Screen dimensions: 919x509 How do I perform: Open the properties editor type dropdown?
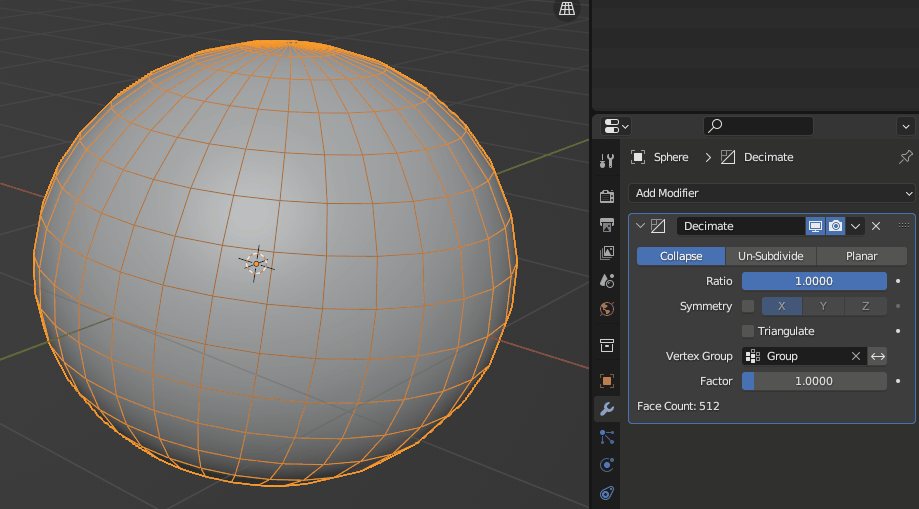coord(616,126)
